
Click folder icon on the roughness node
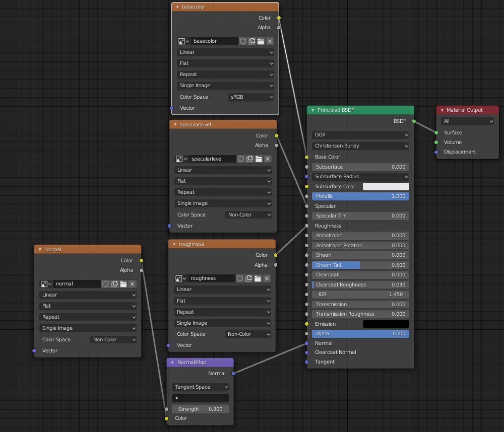258,278
